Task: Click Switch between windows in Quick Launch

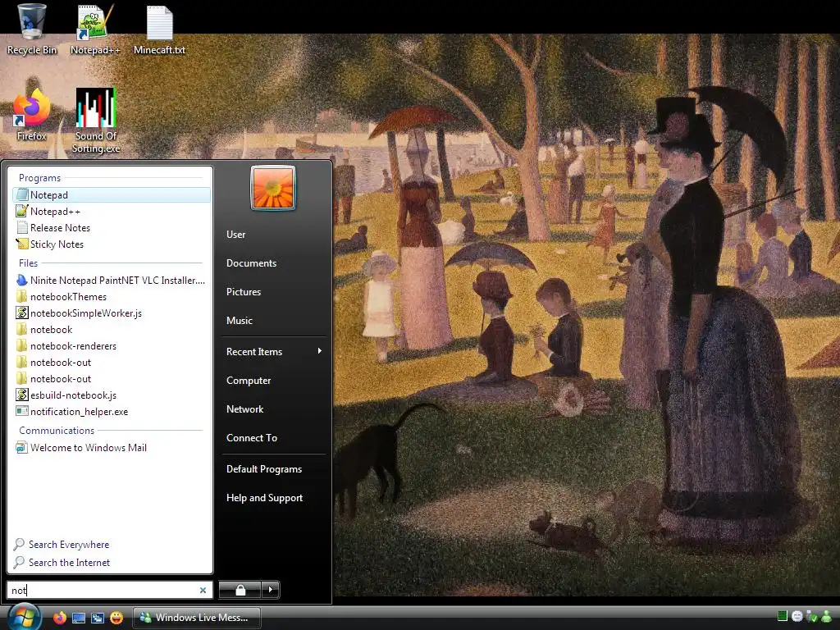Action: [98, 618]
